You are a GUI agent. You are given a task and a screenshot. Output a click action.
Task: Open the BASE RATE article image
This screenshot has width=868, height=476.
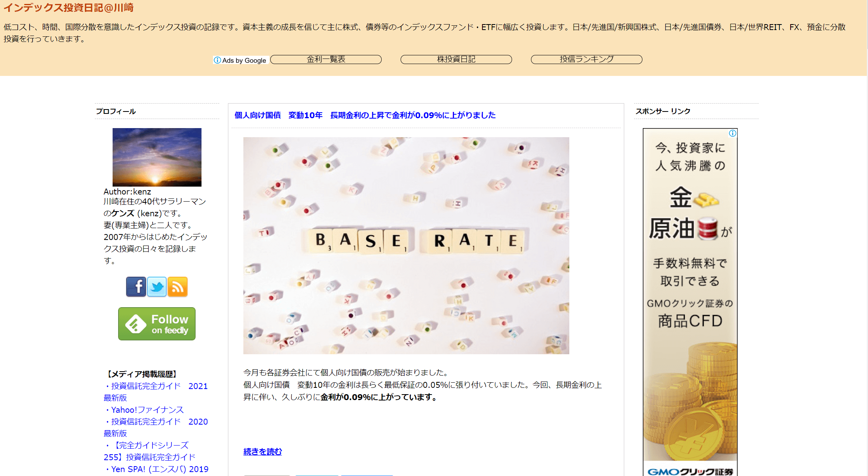(x=406, y=245)
